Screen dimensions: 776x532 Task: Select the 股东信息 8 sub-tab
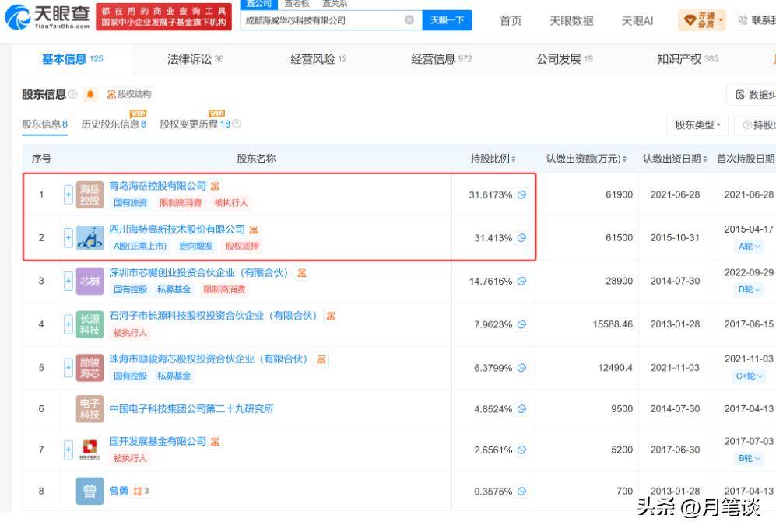(x=44, y=124)
